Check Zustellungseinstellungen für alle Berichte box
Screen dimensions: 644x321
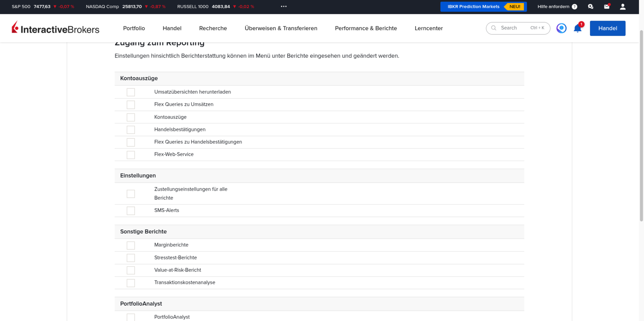(x=131, y=194)
